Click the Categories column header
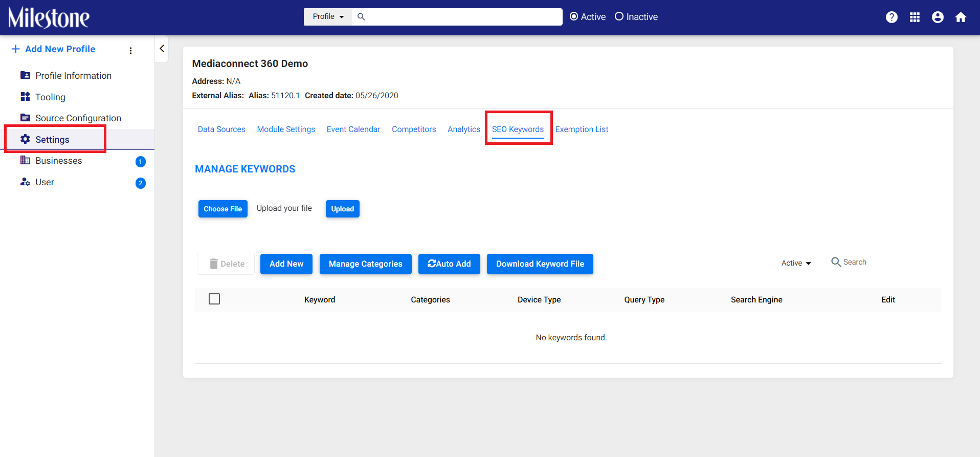This screenshot has width=980, height=457. point(430,300)
